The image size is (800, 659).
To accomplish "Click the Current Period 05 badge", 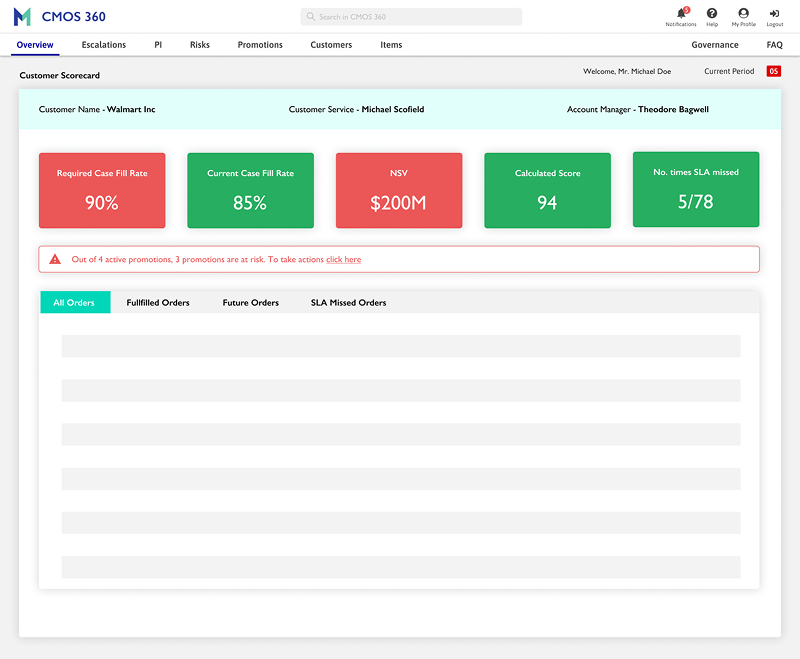I will pos(773,71).
